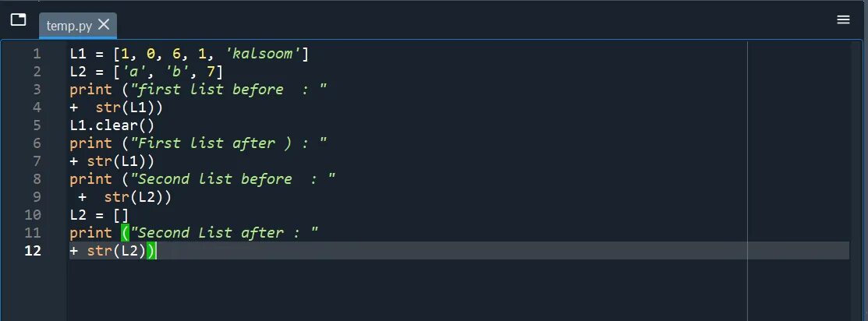Toggle the file browser pane icon

[x=18, y=19]
